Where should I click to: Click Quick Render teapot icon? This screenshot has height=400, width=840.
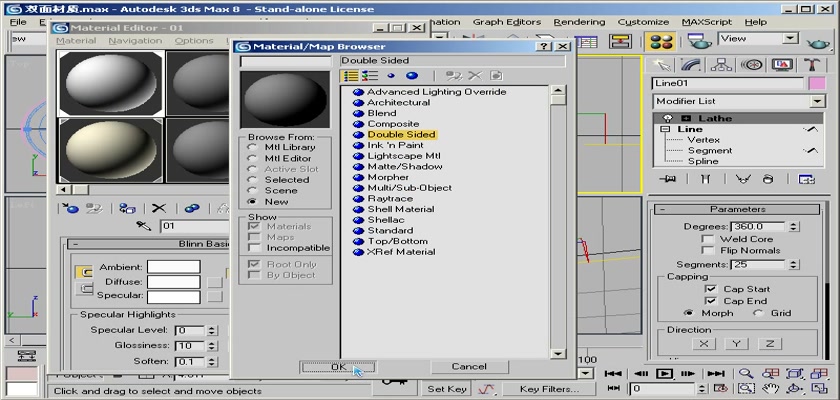pyautogui.click(x=818, y=43)
